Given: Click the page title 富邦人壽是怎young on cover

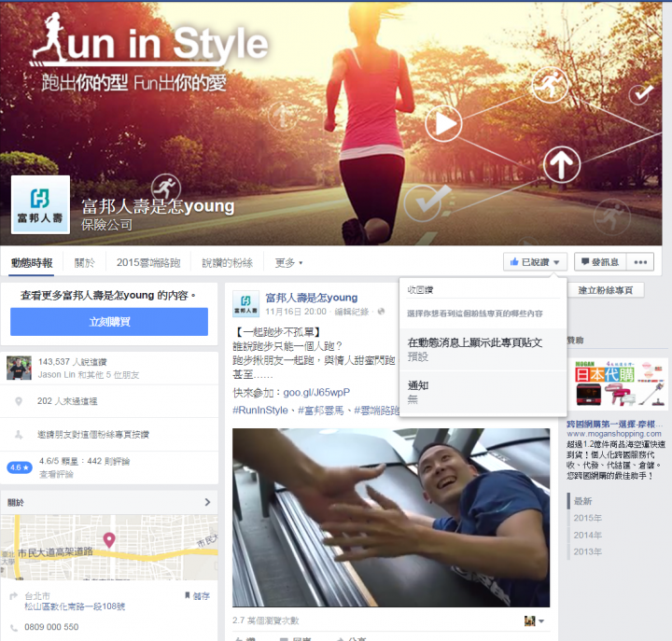Looking at the screenshot, I should click(x=158, y=206).
